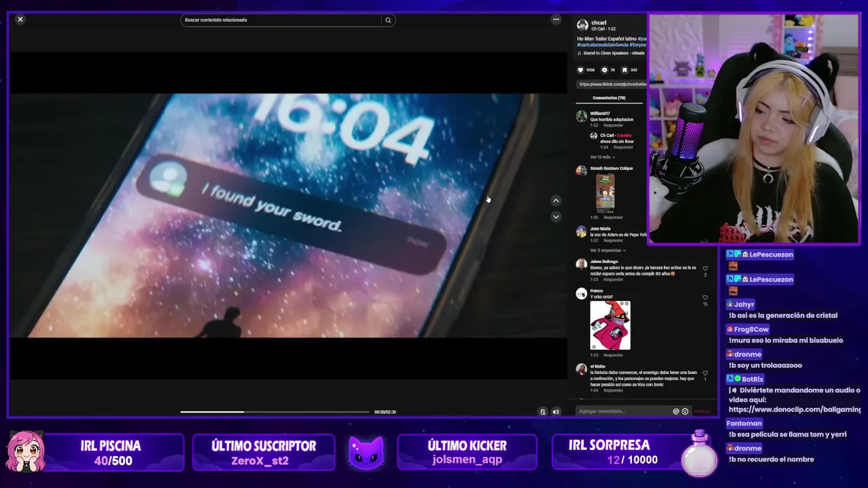
Task: Click Jahyr's chat username
Action: pyautogui.click(x=744, y=304)
